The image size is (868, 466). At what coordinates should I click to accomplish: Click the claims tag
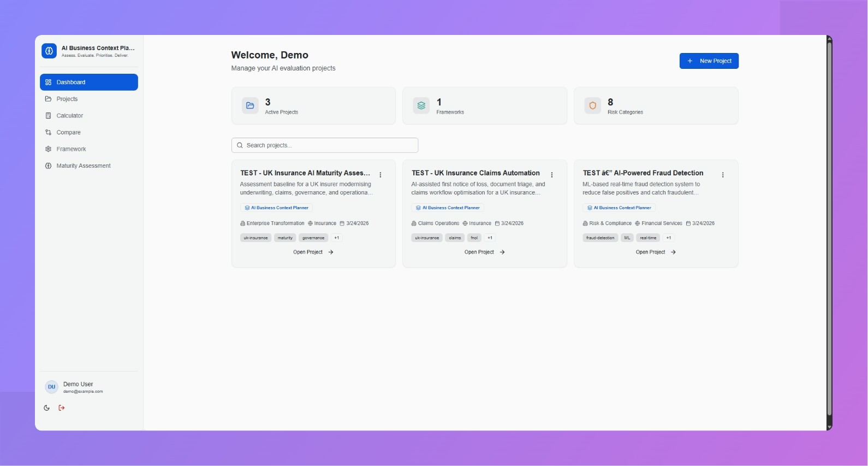455,238
